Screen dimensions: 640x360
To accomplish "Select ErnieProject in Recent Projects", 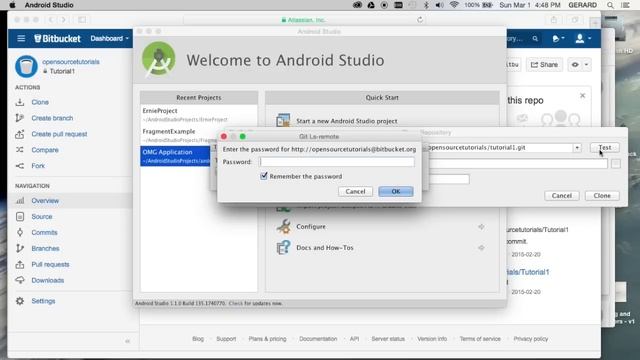I will pos(199,115).
